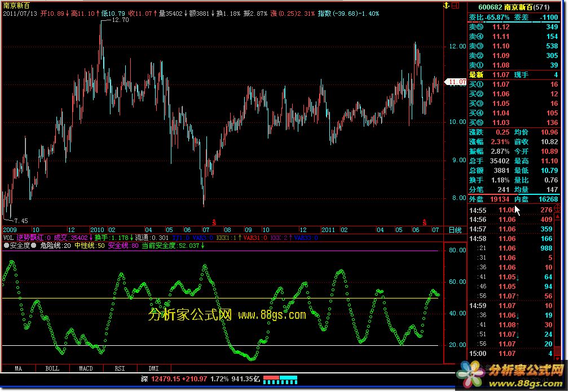Select the 买④ 11.04 order row
569x392 pixels.
tap(514, 113)
